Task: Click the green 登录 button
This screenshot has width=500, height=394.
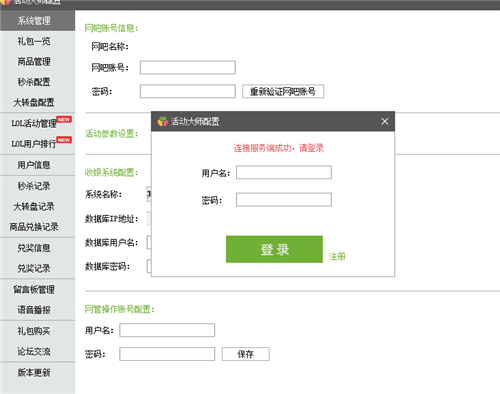Action: (274, 249)
